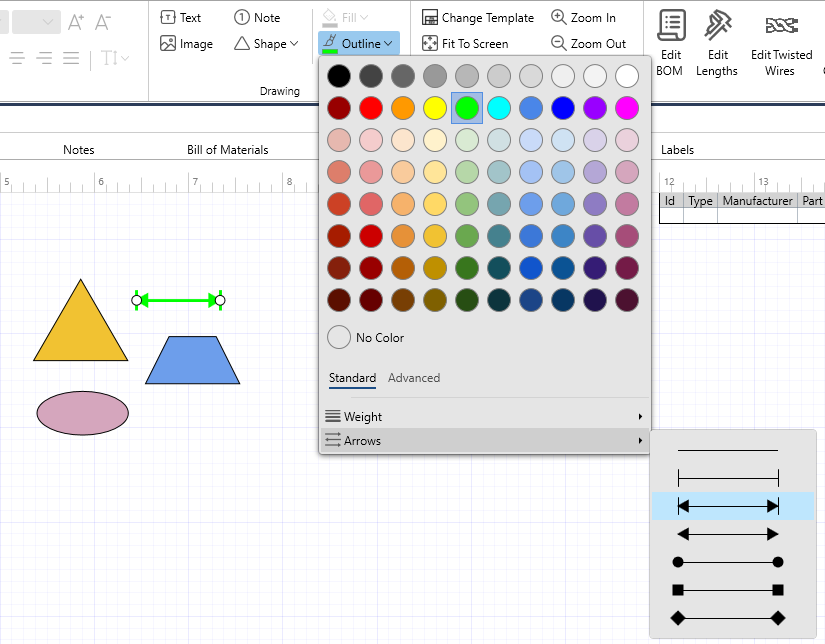Align text center in the ribbon

(17, 58)
